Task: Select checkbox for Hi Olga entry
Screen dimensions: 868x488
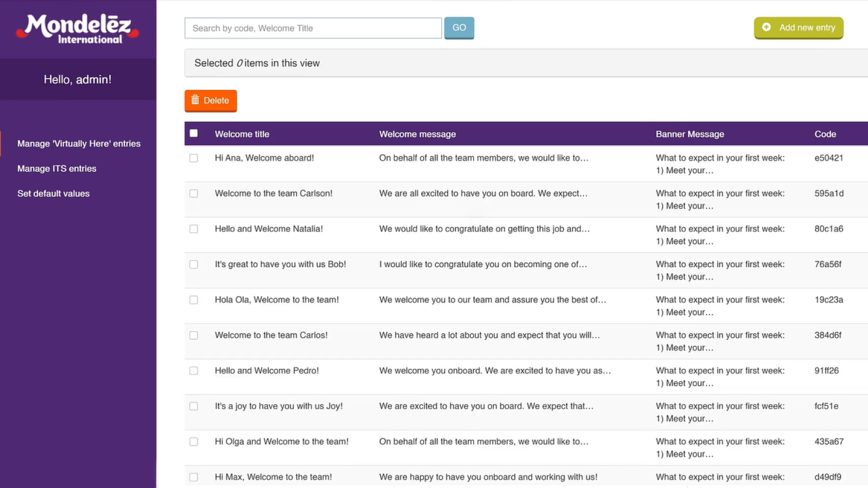Action: click(194, 442)
